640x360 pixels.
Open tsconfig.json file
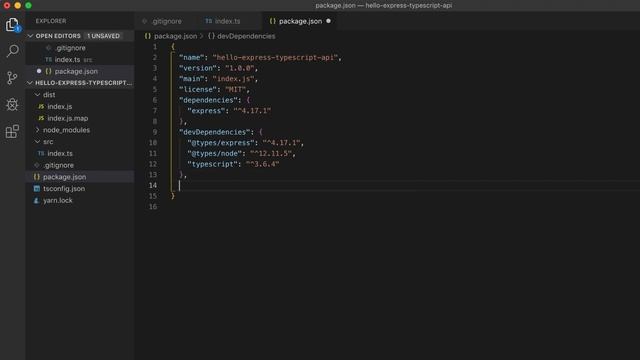click(x=80, y=189)
